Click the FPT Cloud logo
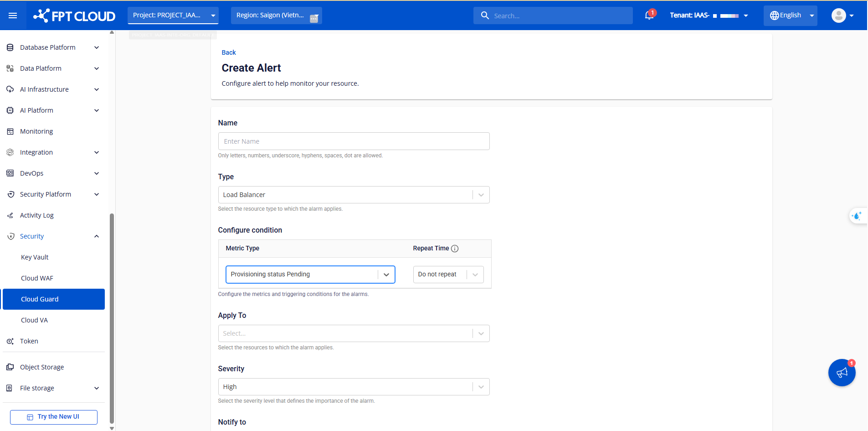The width and height of the screenshot is (868, 431). (74, 16)
